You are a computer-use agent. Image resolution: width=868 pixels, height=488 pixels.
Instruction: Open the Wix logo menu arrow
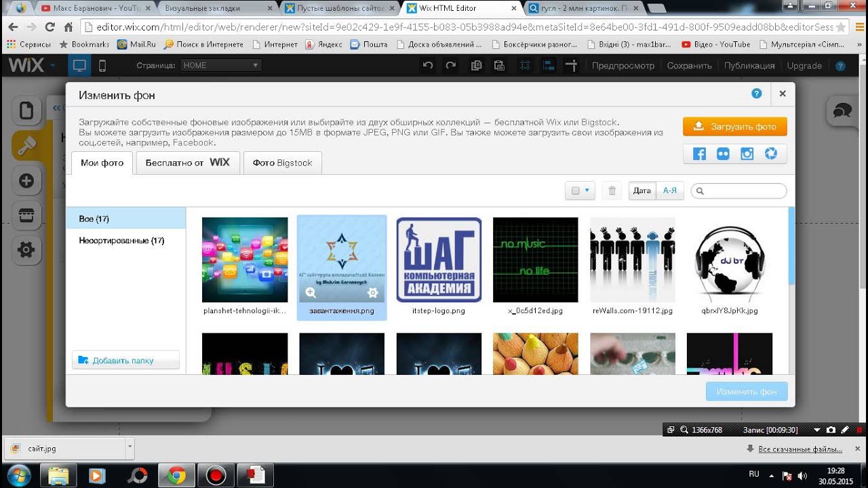pos(52,66)
